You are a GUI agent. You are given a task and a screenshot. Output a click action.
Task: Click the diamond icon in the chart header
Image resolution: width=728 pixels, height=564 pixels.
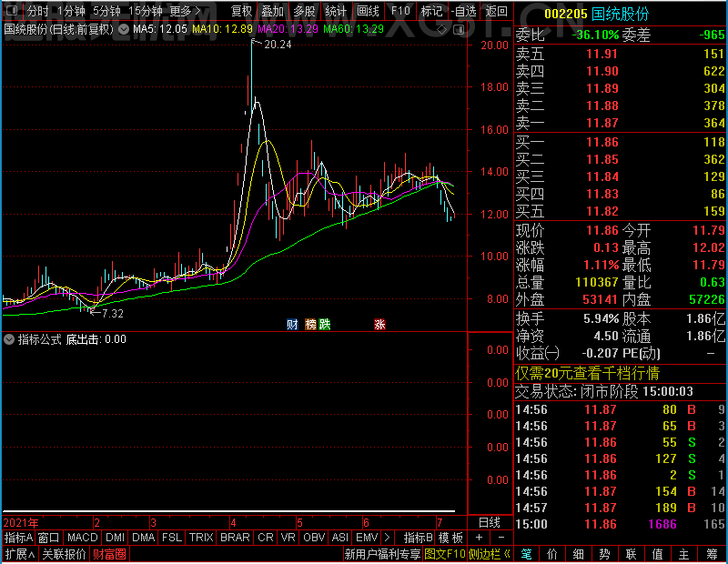pyautogui.click(x=442, y=30)
